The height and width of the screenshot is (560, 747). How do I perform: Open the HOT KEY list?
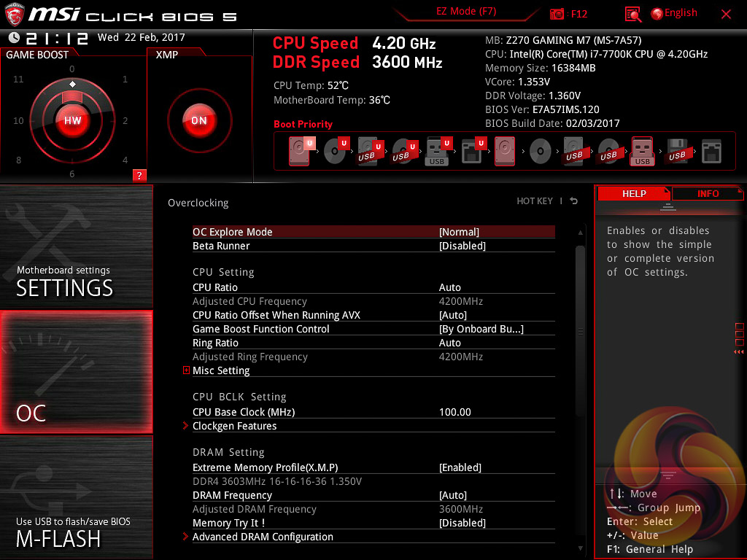(535, 201)
